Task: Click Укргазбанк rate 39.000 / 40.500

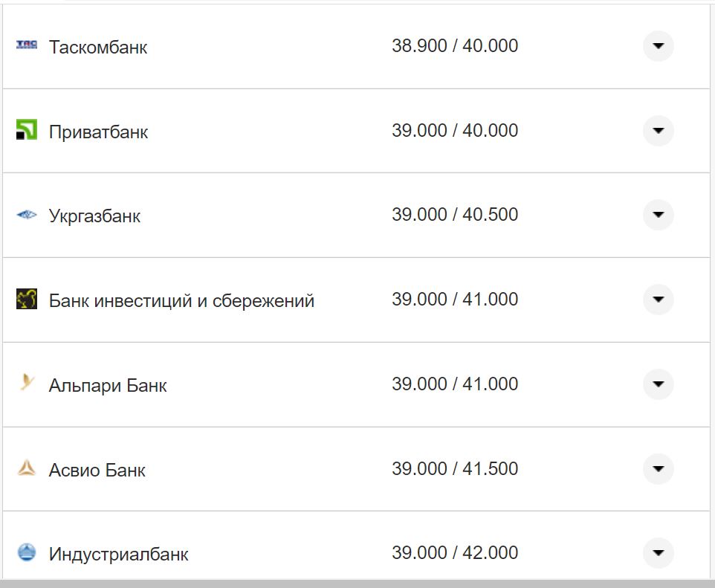Action: coord(455,215)
